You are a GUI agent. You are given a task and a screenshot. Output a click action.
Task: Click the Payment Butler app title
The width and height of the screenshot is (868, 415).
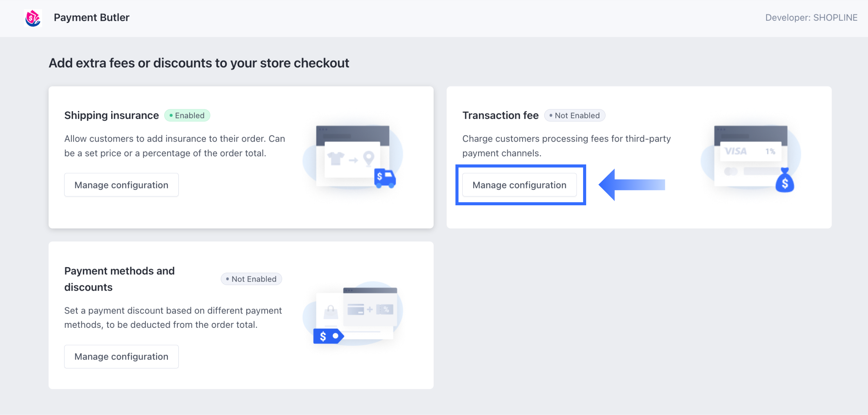click(92, 17)
